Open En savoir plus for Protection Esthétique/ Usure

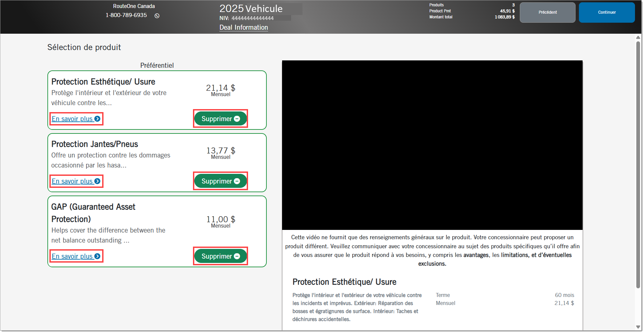point(76,119)
